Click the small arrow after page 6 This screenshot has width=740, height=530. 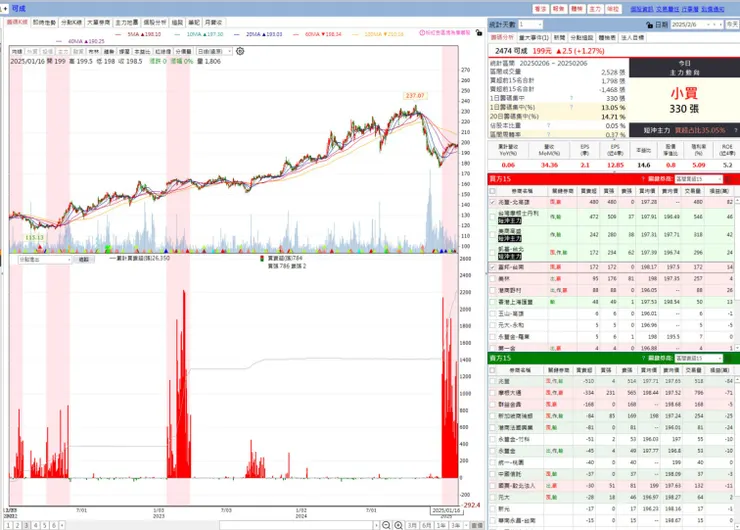(62, 525)
